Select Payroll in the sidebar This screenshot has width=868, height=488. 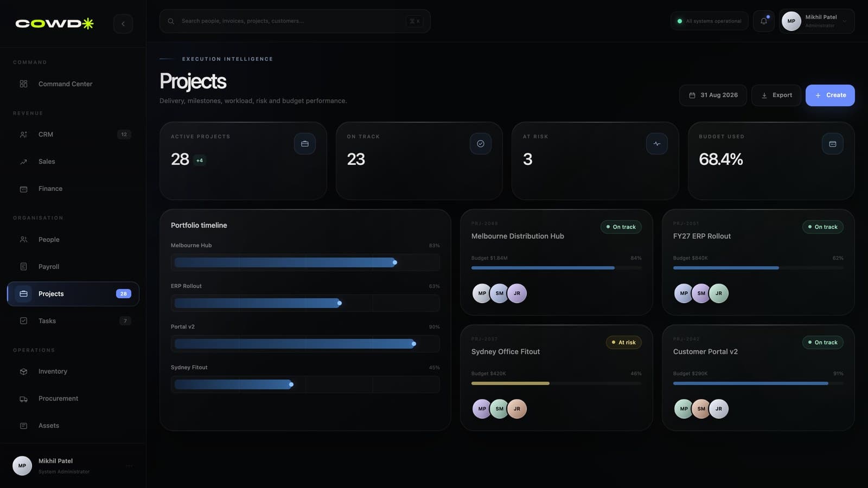(73, 267)
